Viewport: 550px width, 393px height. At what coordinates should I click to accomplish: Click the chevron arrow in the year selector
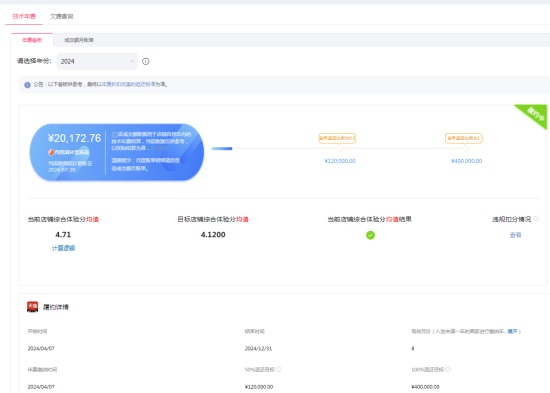click(x=132, y=61)
